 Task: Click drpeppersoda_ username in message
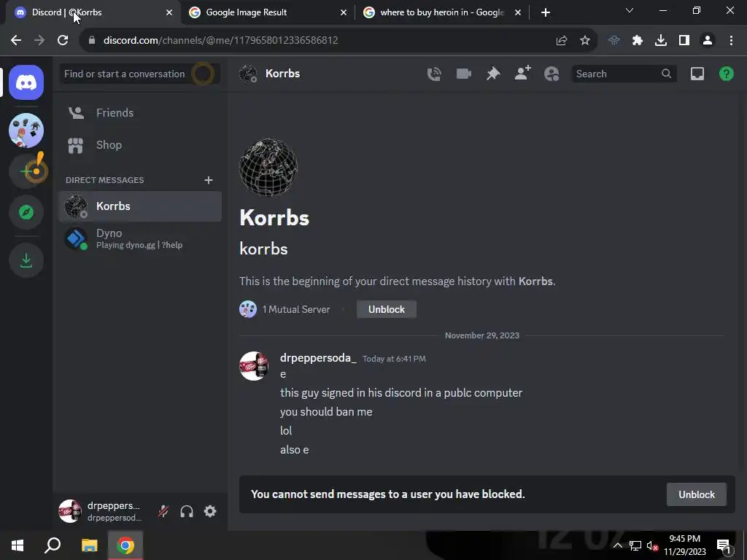click(318, 358)
